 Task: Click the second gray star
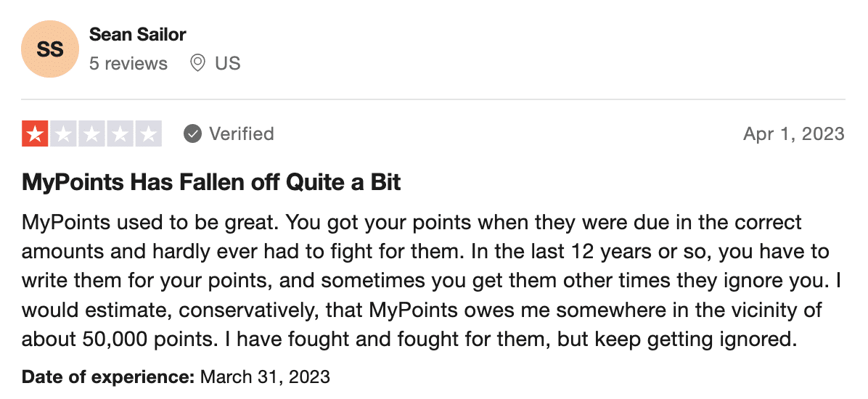point(64,133)
